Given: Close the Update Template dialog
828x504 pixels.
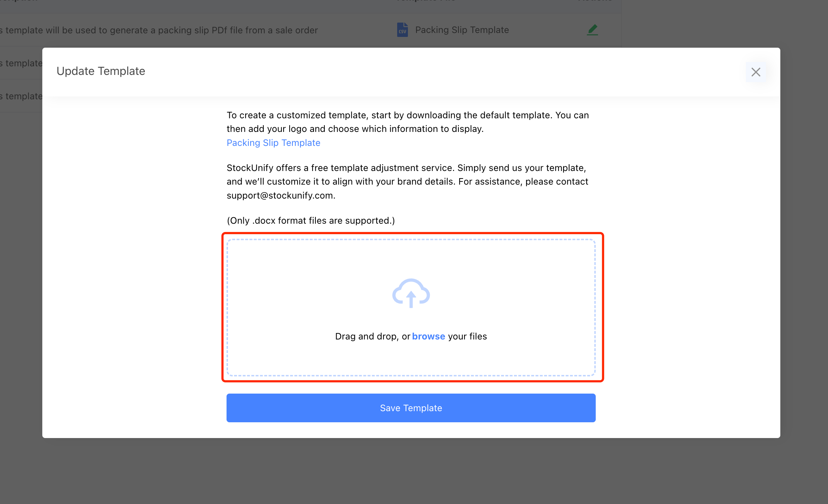Looking at the screenshot, I should 756,72.
